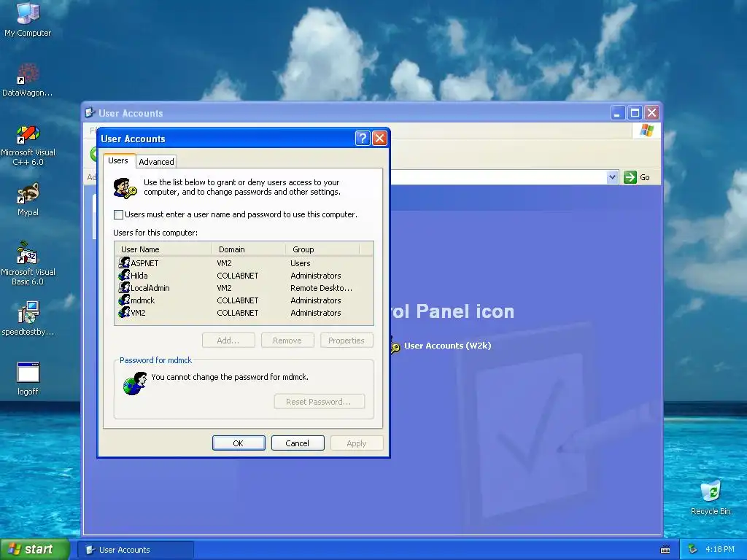Select ASPNET user name text

click(144, 263)
